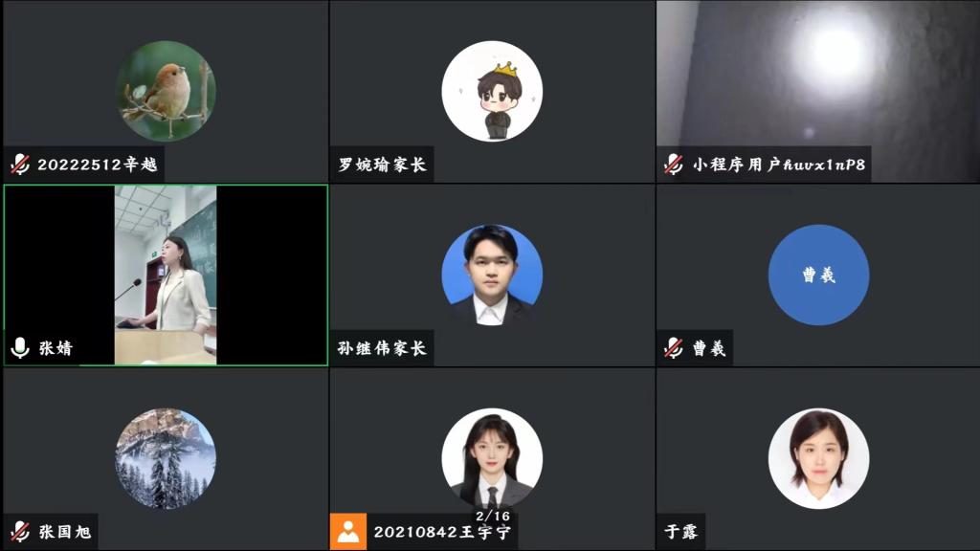Click the active microphone icon next to 张婧
Screen dimensions: 980x551
(20, 347)
